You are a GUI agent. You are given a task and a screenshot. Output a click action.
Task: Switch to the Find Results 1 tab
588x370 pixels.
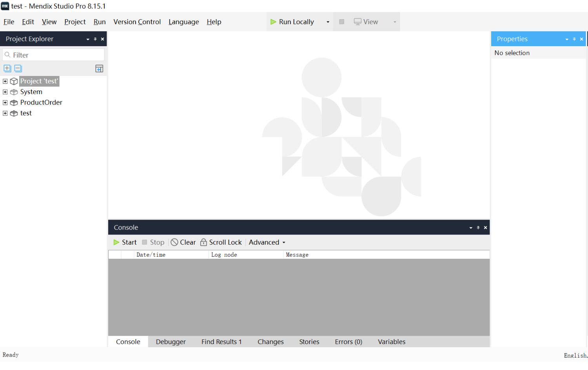(221, 342)
